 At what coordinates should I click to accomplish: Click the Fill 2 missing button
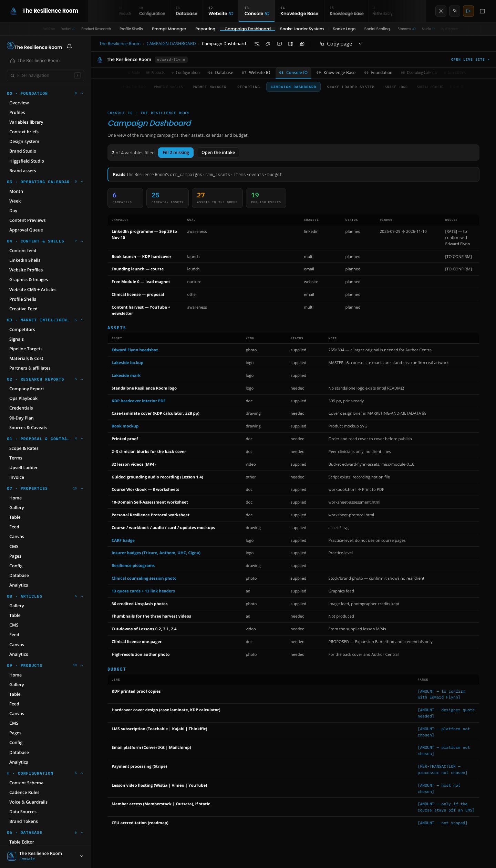point(176,153)
